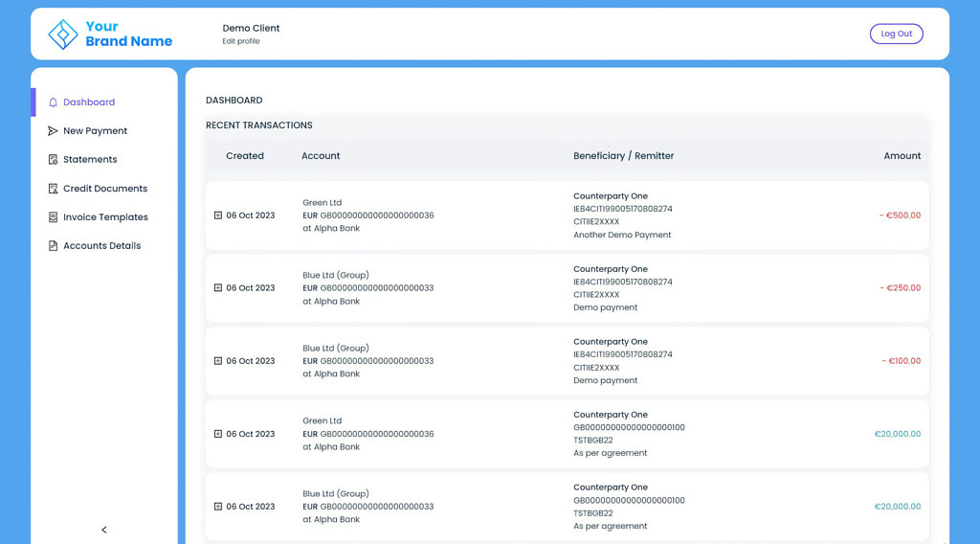Sort by the Created column header
Viewport: 980px width, 544px height.
click(245, 156)
